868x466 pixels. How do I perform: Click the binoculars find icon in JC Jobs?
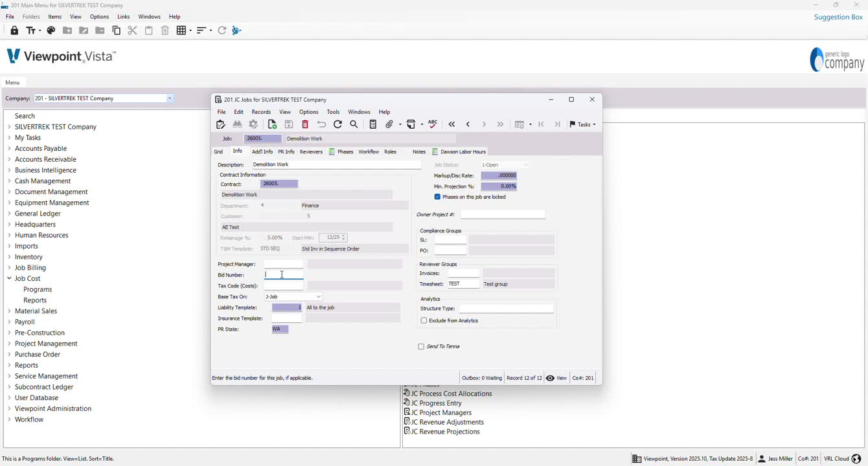pos(237,124)
